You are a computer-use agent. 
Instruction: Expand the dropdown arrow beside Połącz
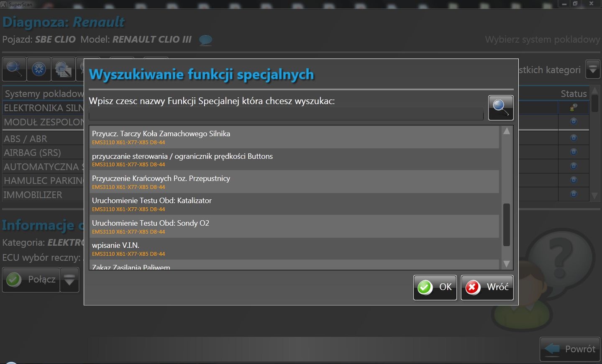pyautogui.click(x=69, y=280)
